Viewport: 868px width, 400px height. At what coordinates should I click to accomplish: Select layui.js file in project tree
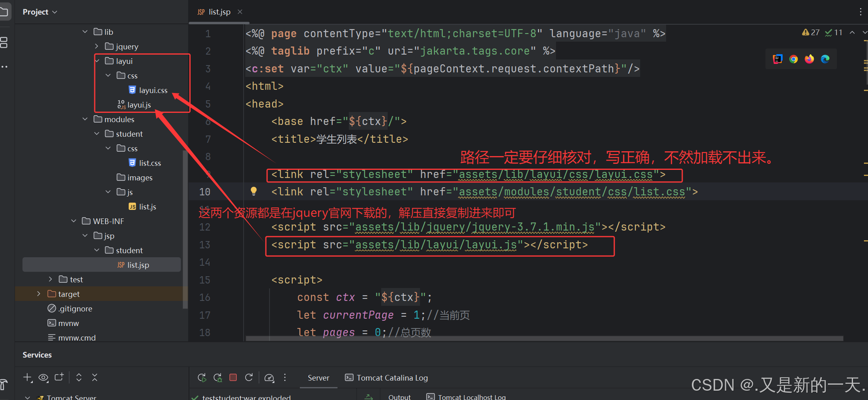(x=134, y=105)
